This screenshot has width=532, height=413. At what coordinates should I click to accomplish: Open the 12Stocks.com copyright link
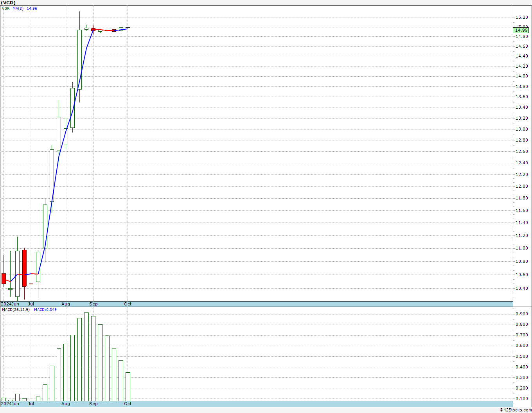click(x=515, y=410)
